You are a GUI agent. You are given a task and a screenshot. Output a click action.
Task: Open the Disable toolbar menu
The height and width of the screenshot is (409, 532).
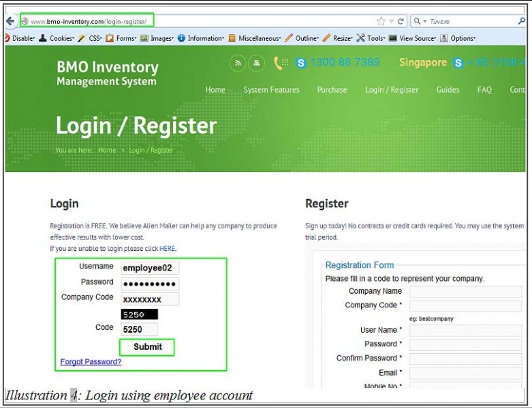(20, 38)
